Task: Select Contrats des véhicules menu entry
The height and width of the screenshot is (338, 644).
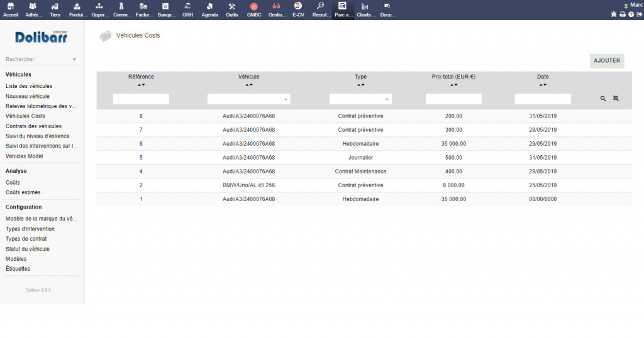Action: pyautogui.click(x=33, y=126)
